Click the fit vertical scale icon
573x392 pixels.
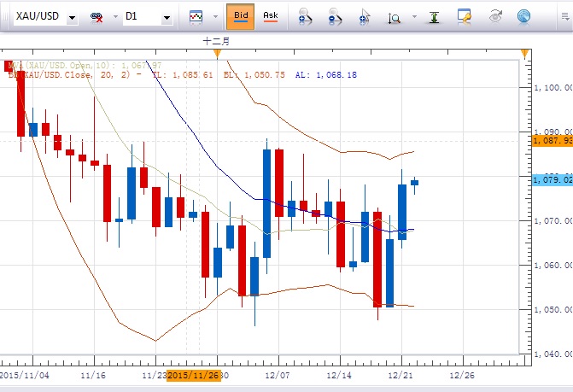tap(434, 17)
